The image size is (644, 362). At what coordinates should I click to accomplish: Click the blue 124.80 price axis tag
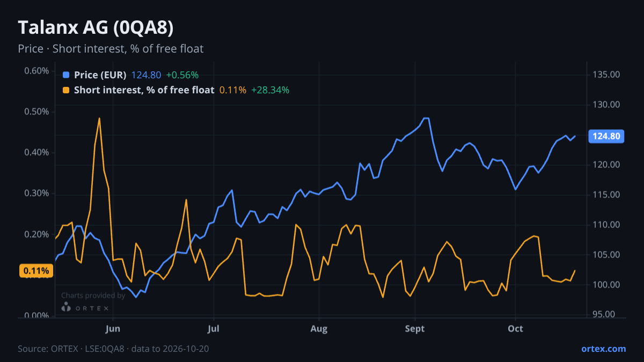(607, 136)
